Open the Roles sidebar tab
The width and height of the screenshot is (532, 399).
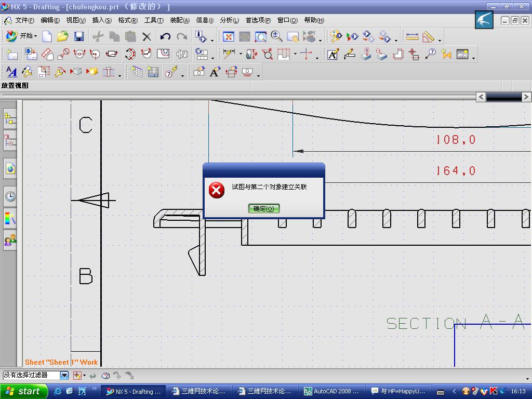click(10, 240)
